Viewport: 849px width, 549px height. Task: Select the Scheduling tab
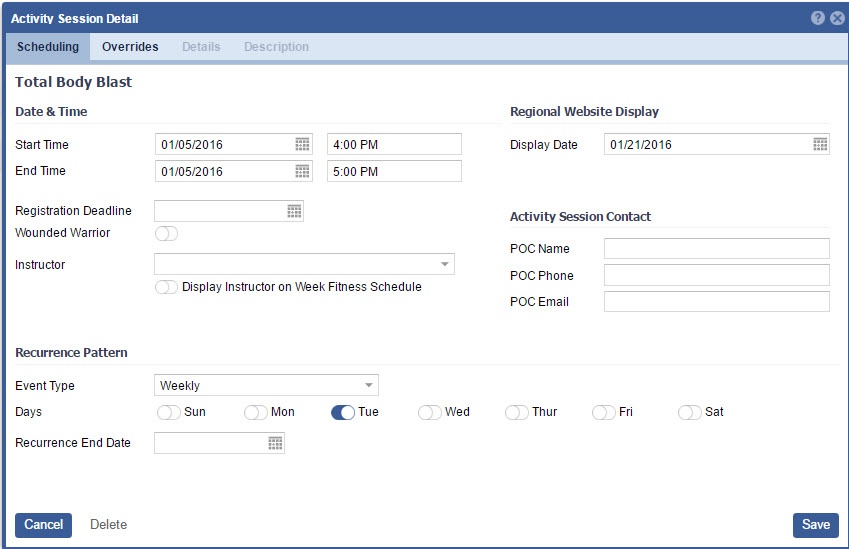pos(48,47)
